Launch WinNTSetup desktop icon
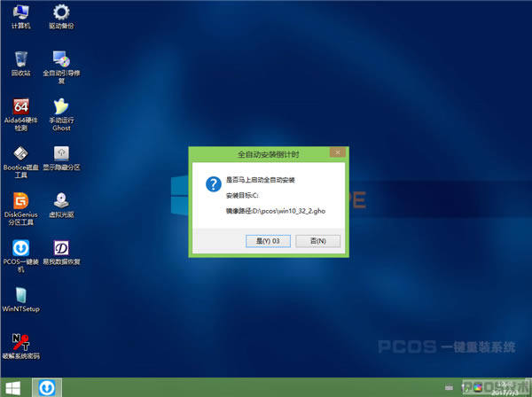The width and height of the screenshot is (532, 397). (20, 300)
